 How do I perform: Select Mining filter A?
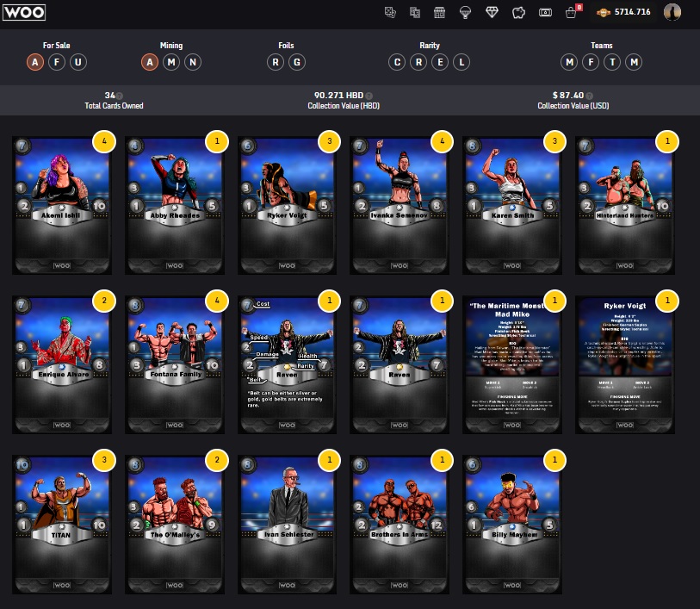click(x=150, y=62)
